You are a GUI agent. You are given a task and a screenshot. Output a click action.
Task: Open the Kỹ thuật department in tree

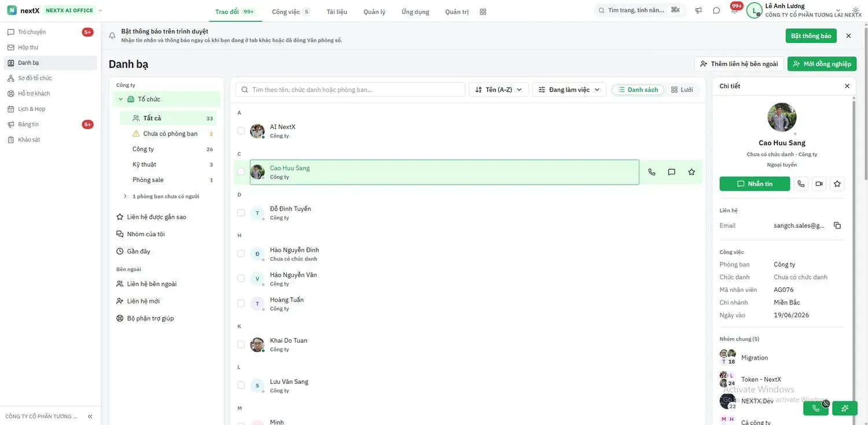pos(168,164)
